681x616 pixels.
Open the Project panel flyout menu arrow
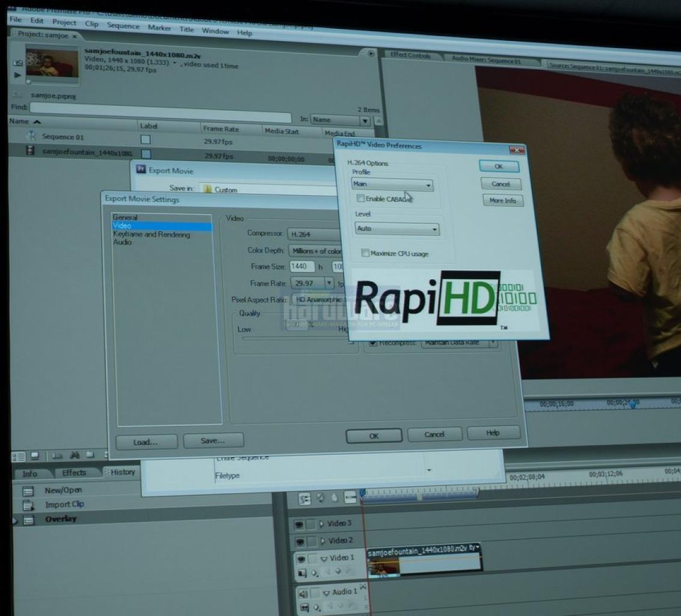pyautogui.click(x=371, y=54)
